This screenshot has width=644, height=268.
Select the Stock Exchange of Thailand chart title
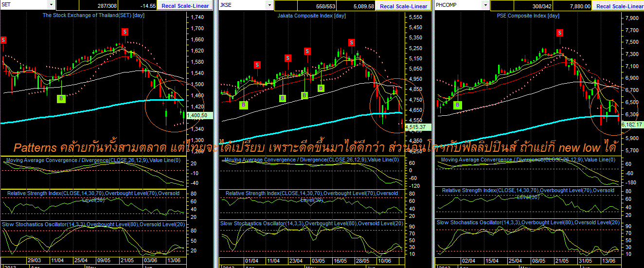pos(93,15)
